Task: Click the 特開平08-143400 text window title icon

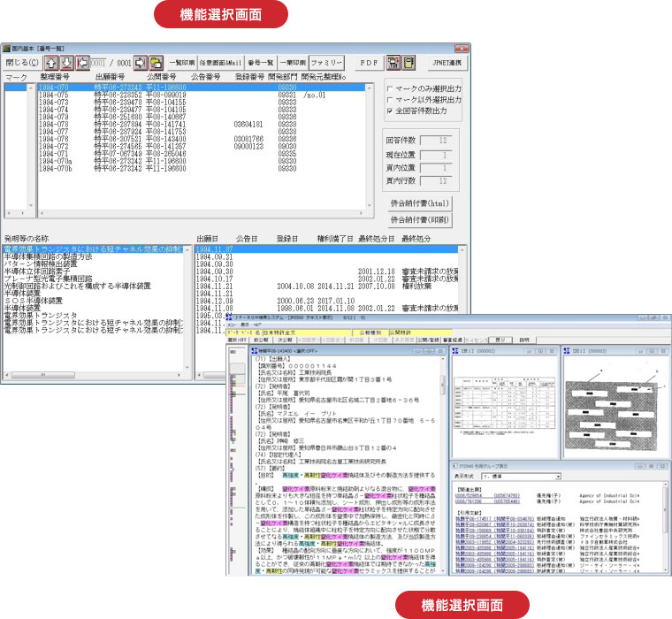Action: [x=255, y=351]
